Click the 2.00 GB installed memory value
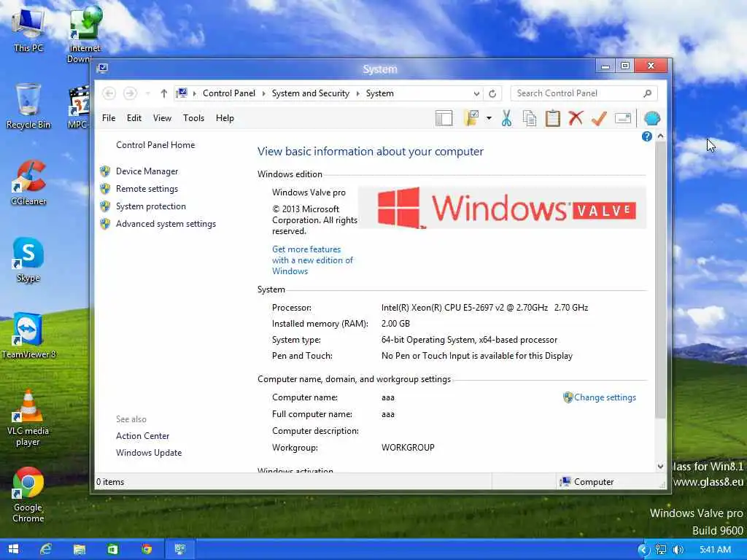The height and width of the screenshot is (560, 747). tap(395, 324)
